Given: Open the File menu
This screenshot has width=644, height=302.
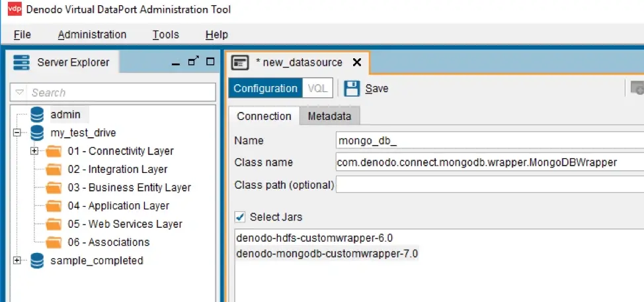Looking at the screenshot, I should pyautogui.click(x=22, y=35).
